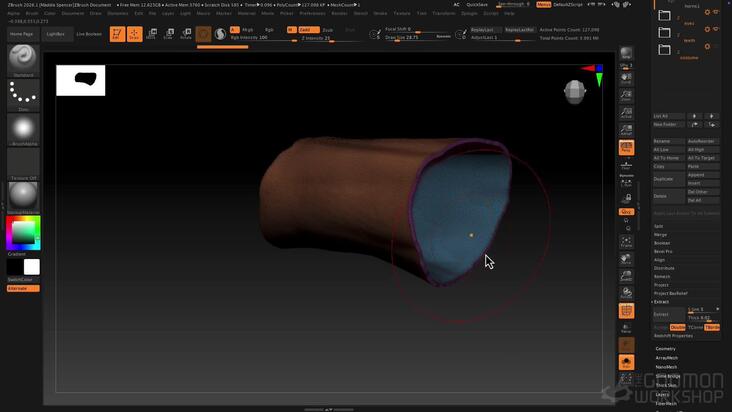Viewport: 732px width, 412px height.
Task: Expand the Boolean section
Action: point(662,243)
